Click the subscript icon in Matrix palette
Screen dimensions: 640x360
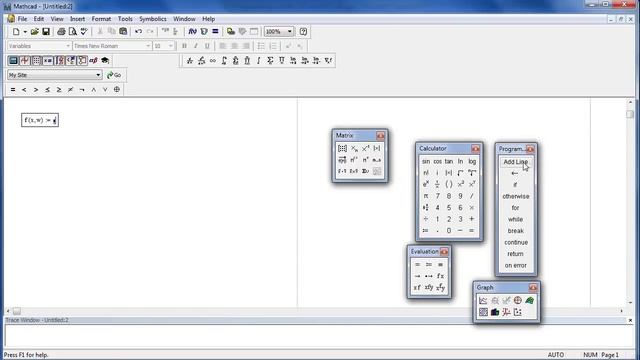pos(354,149)
